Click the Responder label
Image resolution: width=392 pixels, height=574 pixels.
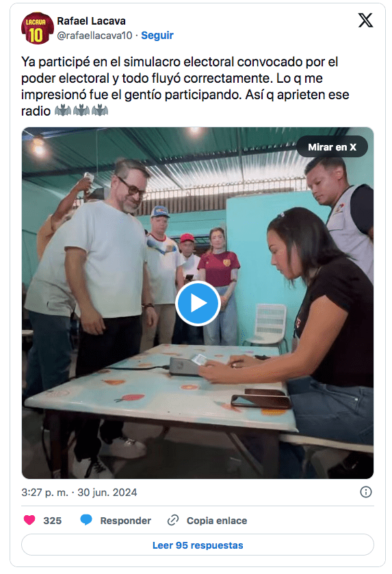pos(126,521)
